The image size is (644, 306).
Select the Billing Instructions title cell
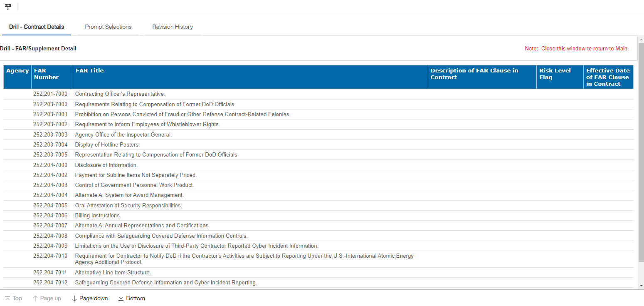pyautogui.click(x=98, y=216)
